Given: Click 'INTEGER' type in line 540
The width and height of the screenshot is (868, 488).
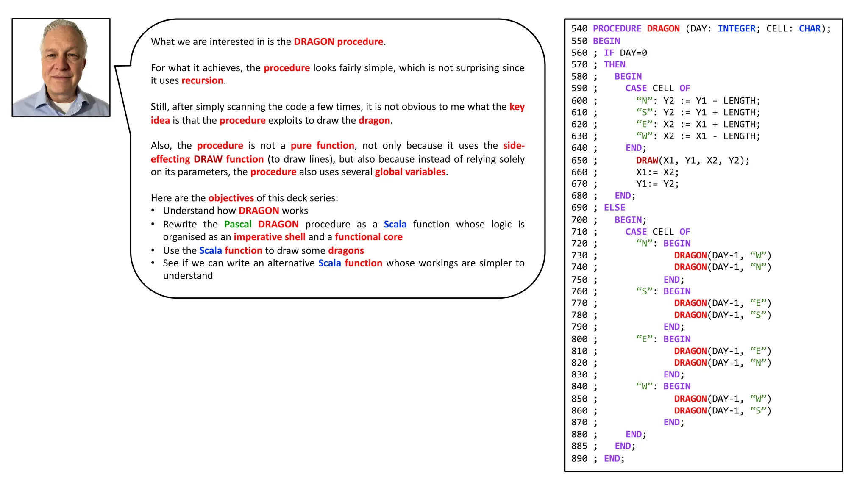Looking at the screenshot, I should click(737, 29).
